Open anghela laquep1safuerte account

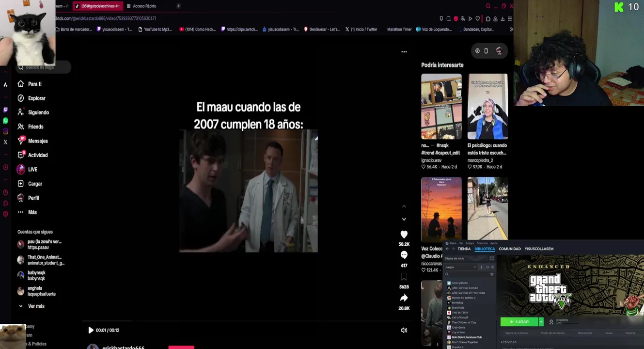(x=36, y=291)
